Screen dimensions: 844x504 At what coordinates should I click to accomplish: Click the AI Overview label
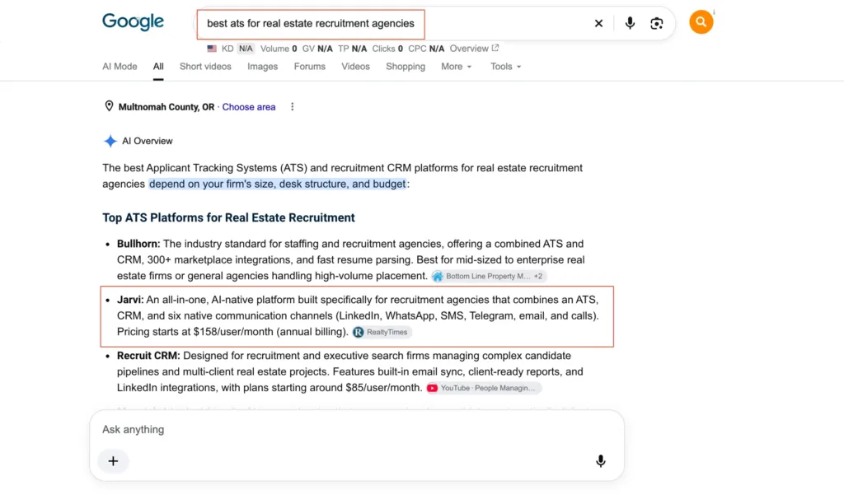point(148,141)
